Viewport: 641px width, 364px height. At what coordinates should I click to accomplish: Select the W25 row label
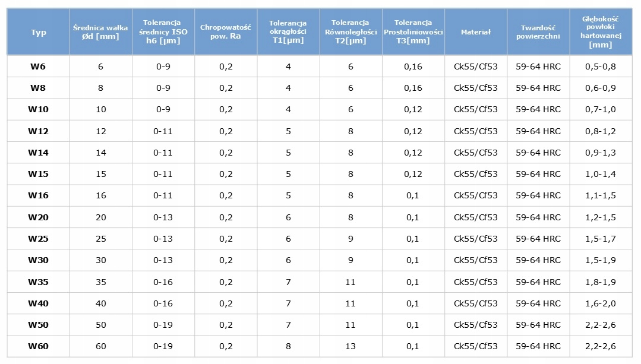click(x=38, y=239)
